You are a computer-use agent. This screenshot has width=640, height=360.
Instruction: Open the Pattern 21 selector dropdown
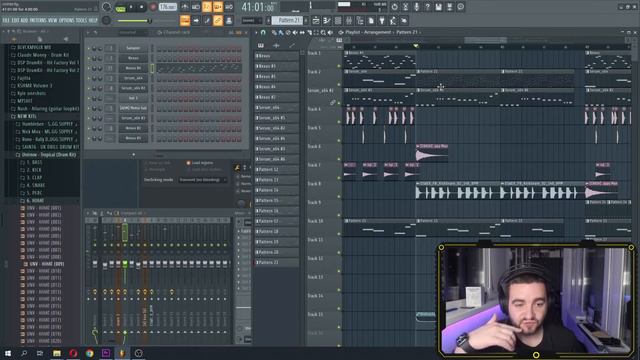[x=288, y=20]
